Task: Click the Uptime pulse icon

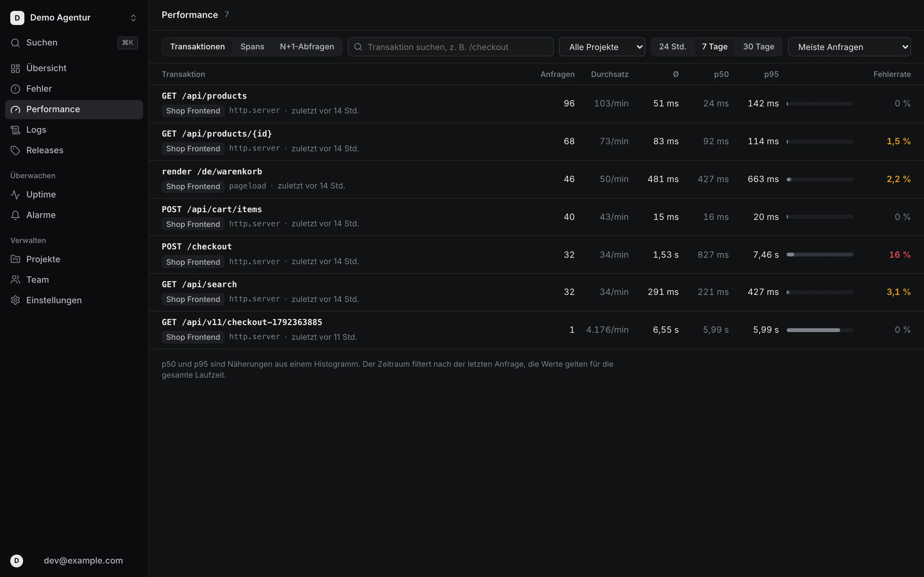Action: [x=15, y=195]
